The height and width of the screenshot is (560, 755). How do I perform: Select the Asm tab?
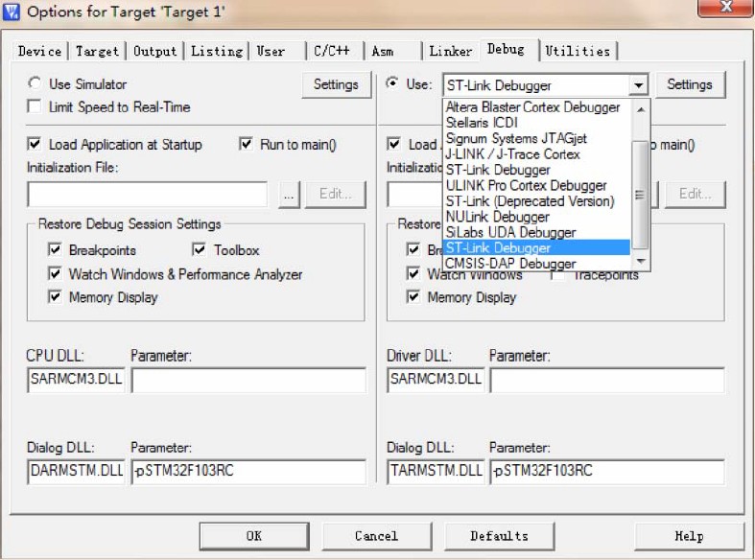pos(383,51)
